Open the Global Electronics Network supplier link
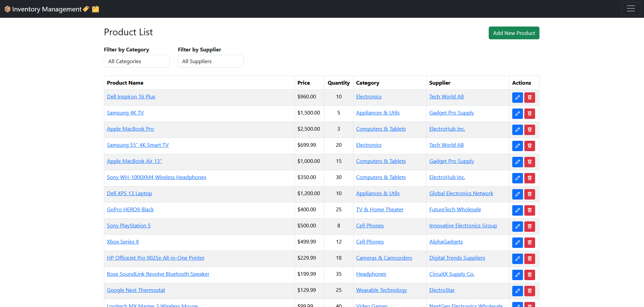Viewport: 644px width, 307px height. click(461, 193)
